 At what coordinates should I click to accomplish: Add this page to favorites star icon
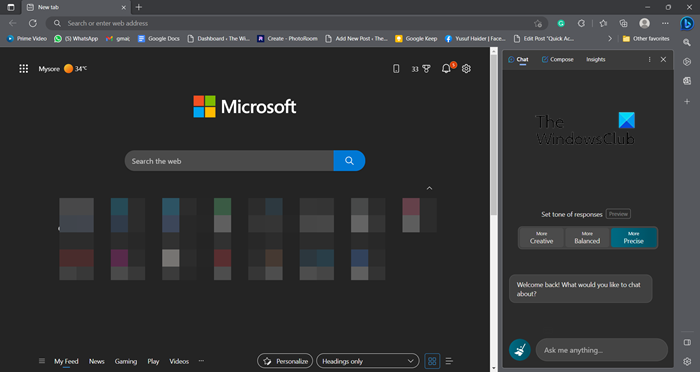click(538, 23)
